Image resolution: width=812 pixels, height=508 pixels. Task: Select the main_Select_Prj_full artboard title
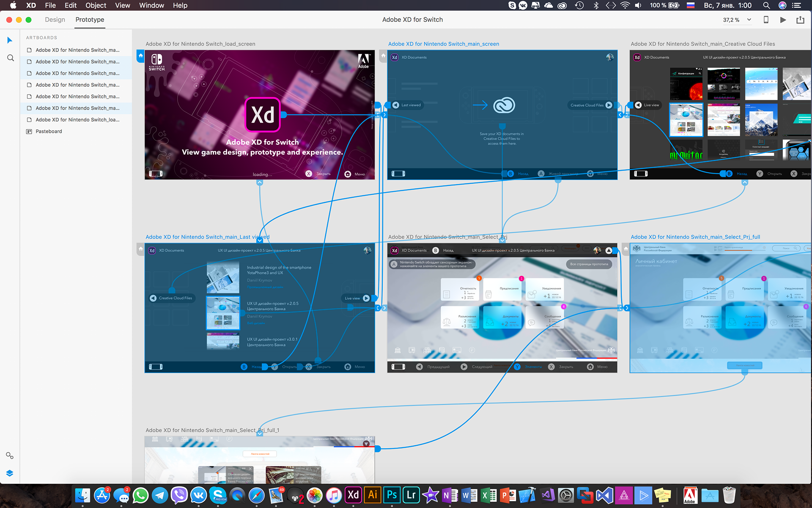[695, 237]
